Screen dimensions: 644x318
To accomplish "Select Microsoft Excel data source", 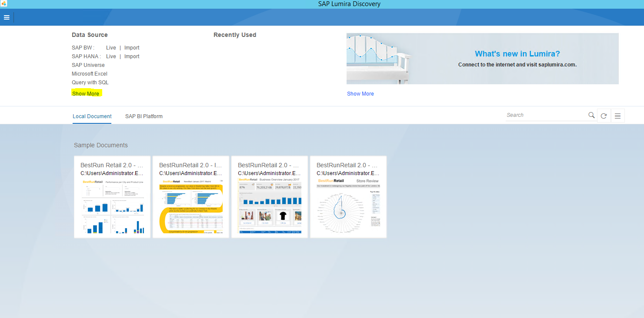I will click(x=90, y=74).
